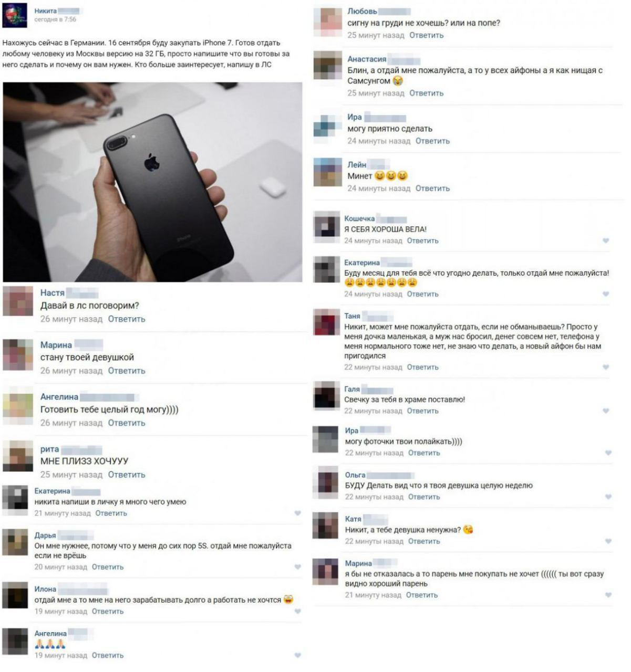Viewport: 631px width, 672px height.
Task: Reply to Настя's comment via Ответить
Action: pyautogui.click(x=127, y=319)
